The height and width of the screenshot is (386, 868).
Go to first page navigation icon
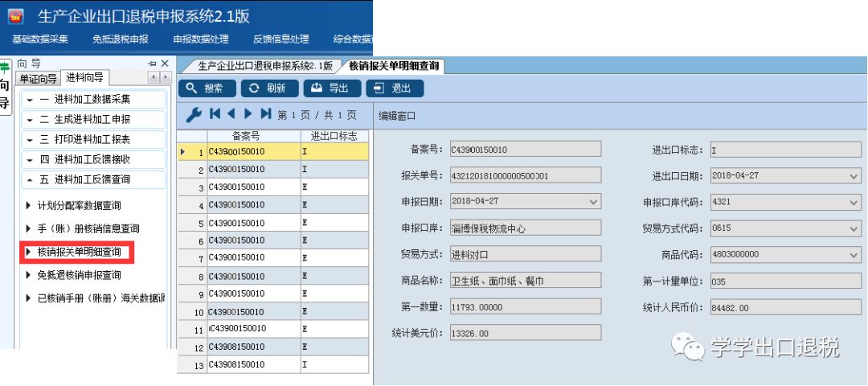tap(215, 114)
